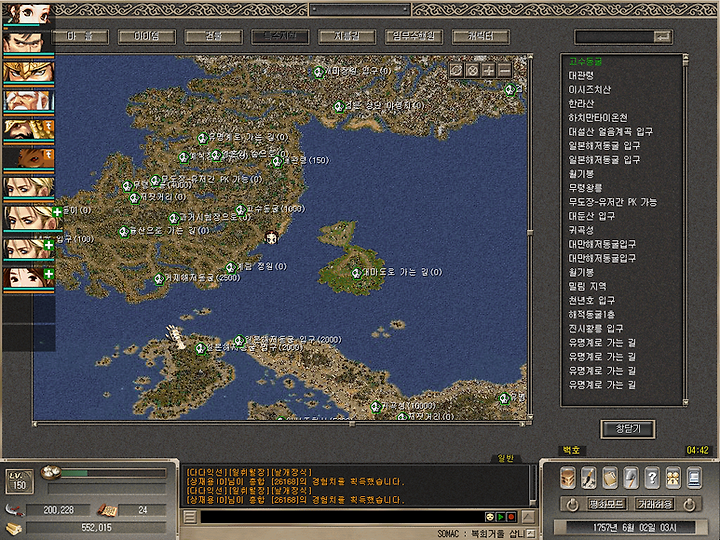This screenshot has height=540, width=720.
Task: Zoom out the map with minus icon
Action: 505,70
